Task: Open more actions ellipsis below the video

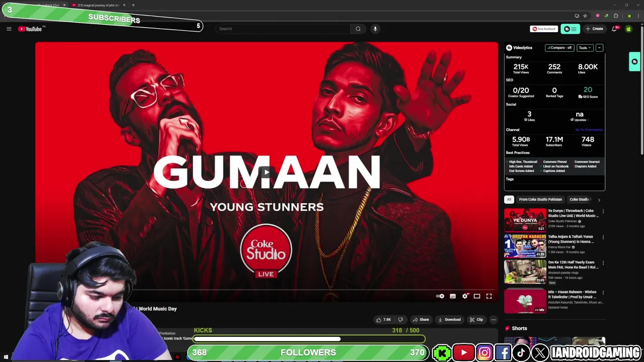Action: coord(494,320)
